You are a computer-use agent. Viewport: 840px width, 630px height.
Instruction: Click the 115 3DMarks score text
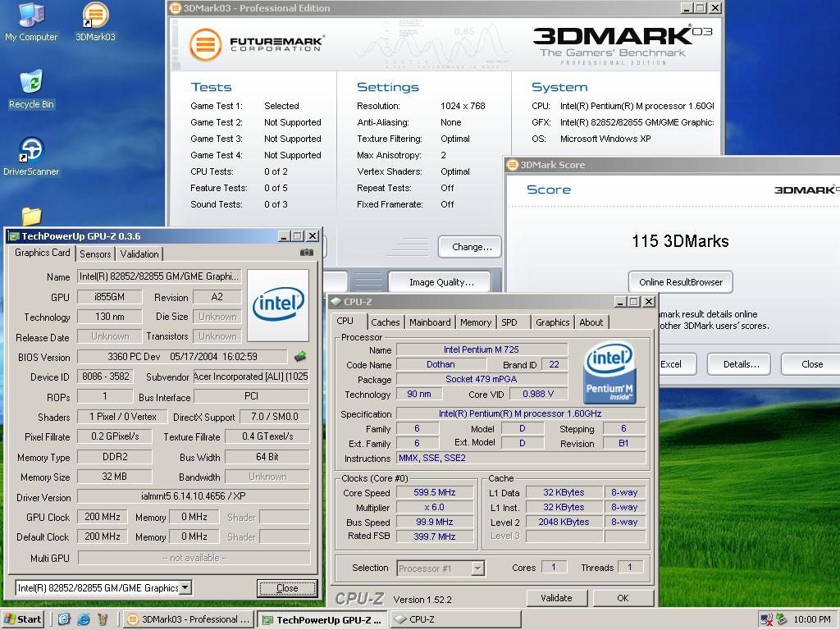point(680,241)
